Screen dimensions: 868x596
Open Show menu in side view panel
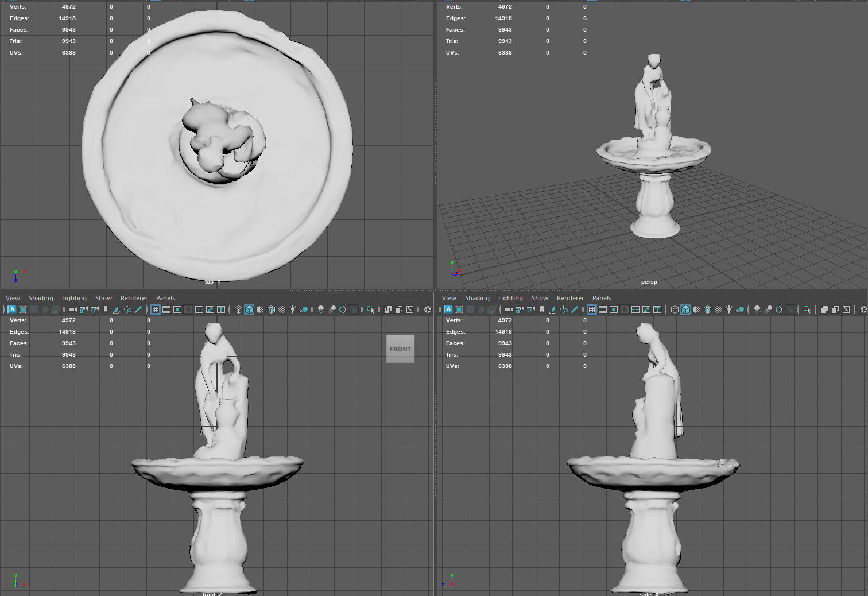click(x=540, y=298)
